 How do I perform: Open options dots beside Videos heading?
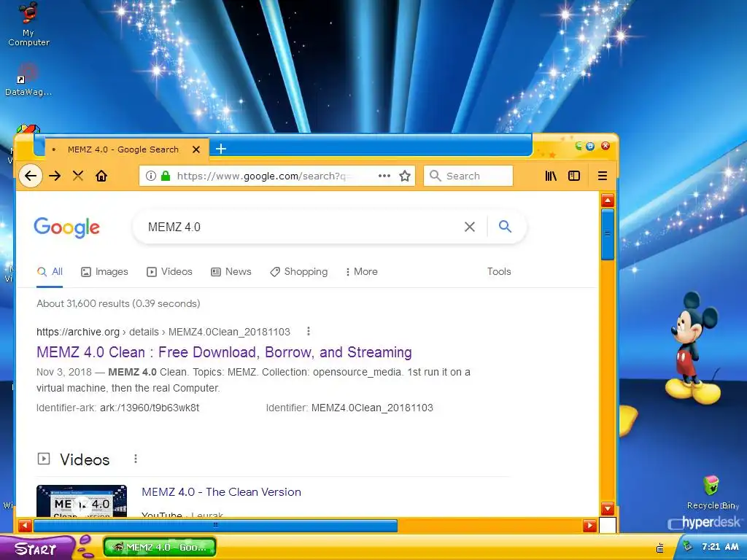[135, 459]
